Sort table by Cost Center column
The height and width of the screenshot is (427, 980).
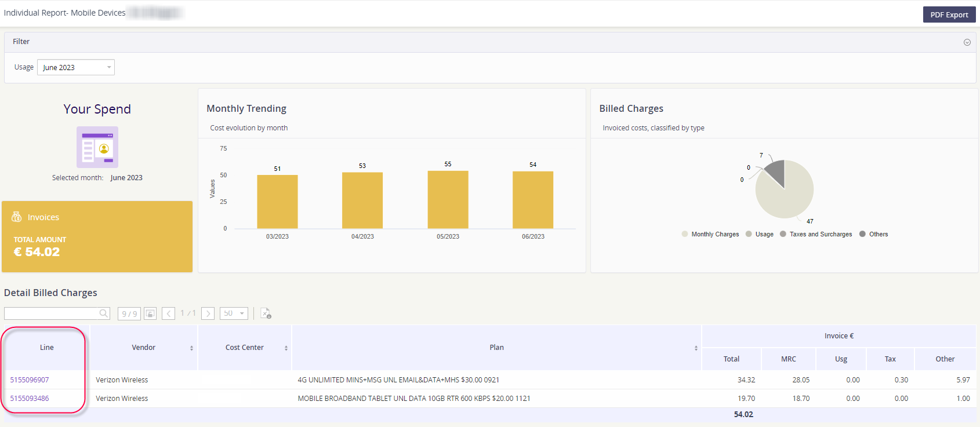pos(245,348)
